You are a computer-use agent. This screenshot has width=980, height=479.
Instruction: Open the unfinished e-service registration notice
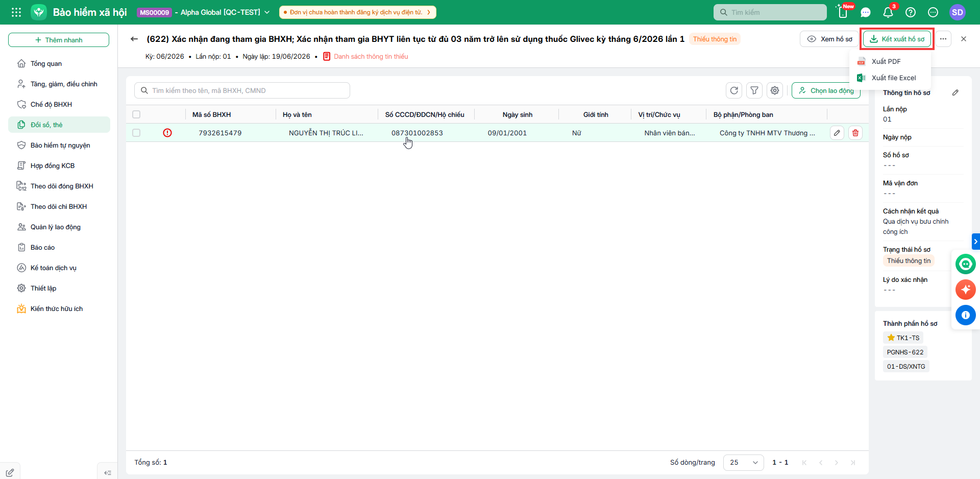tap(357, 12)
